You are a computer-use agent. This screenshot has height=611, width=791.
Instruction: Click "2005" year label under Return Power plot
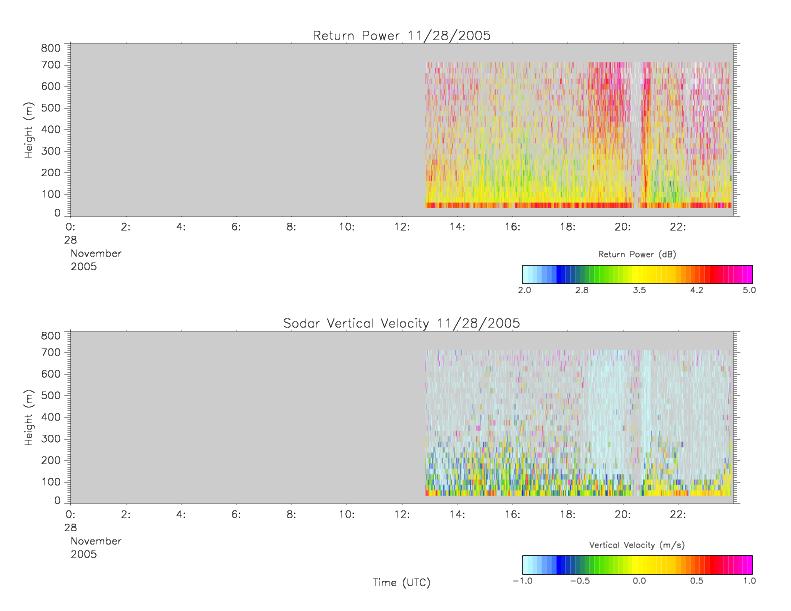83,266
